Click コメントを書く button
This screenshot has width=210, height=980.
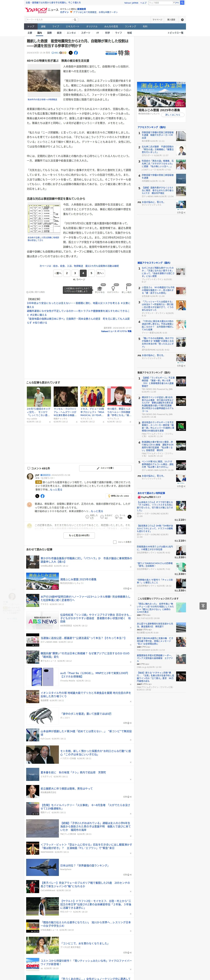pos(105,468)
